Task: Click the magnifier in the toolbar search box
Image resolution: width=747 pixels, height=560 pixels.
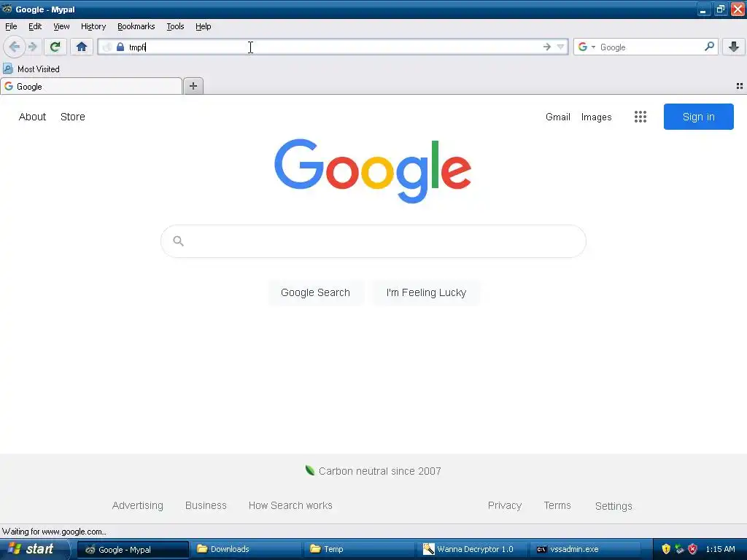Action: [x=709, y=46]
